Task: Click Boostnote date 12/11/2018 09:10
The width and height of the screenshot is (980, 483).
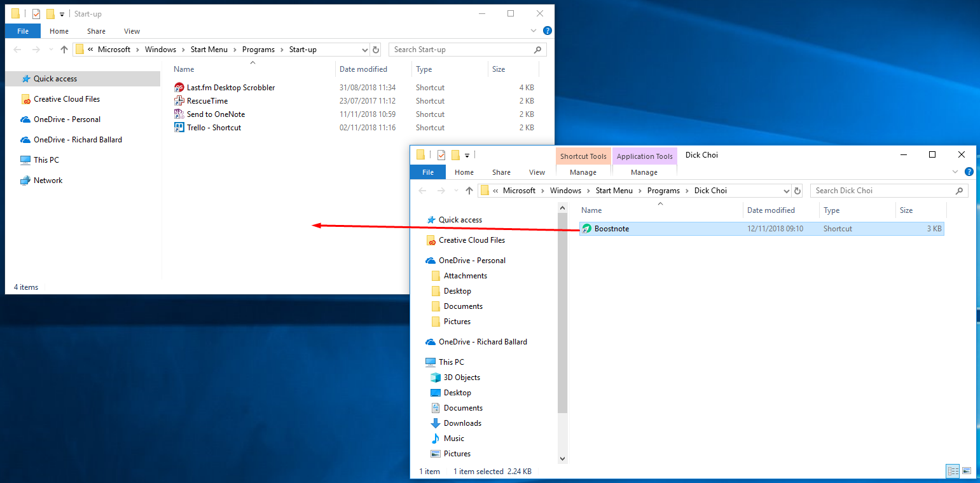Action: pos(775,229)
